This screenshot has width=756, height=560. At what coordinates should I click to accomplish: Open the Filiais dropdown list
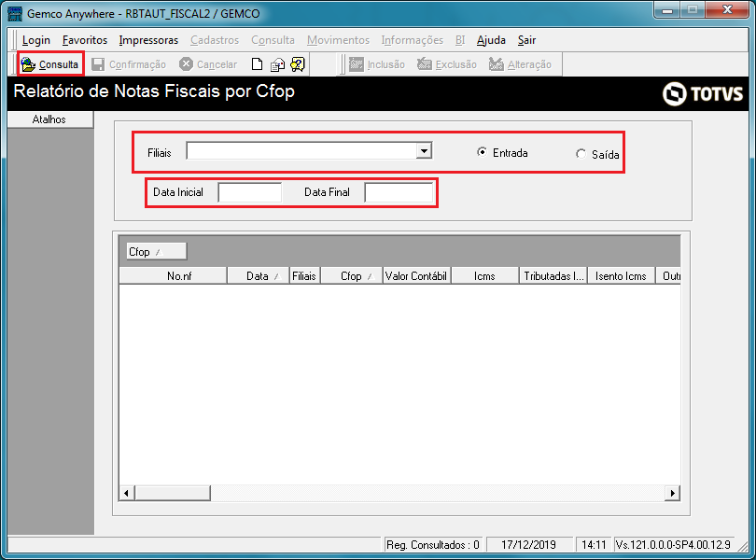pyautogui.click(x=424, y=151)
